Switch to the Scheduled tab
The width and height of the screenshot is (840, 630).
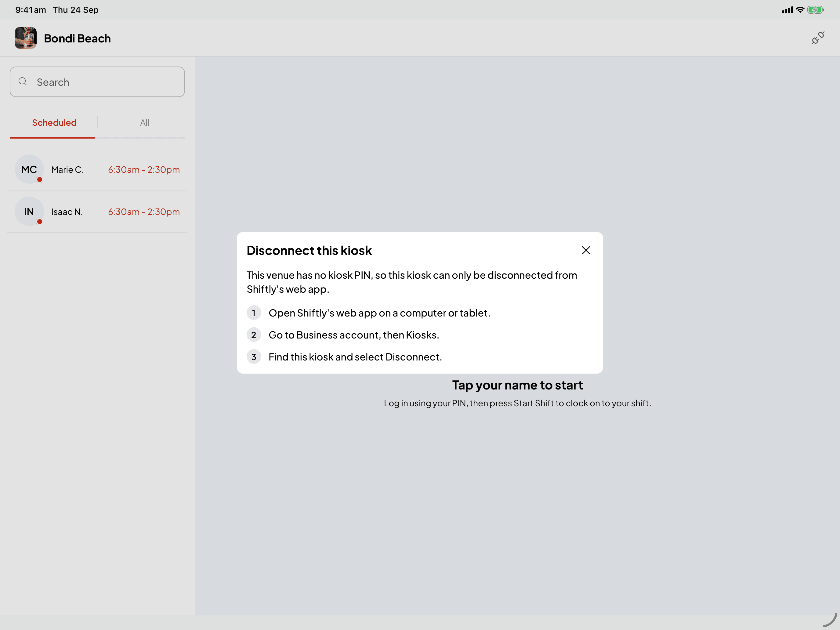(54, 123)
